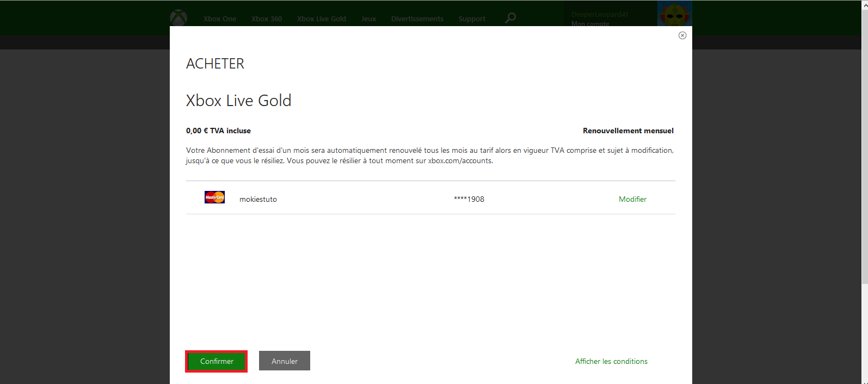The width and height of the screenshot is (868, 384).
Task: Click the Renouvellement mensuel label
Action: pos(628,131)
